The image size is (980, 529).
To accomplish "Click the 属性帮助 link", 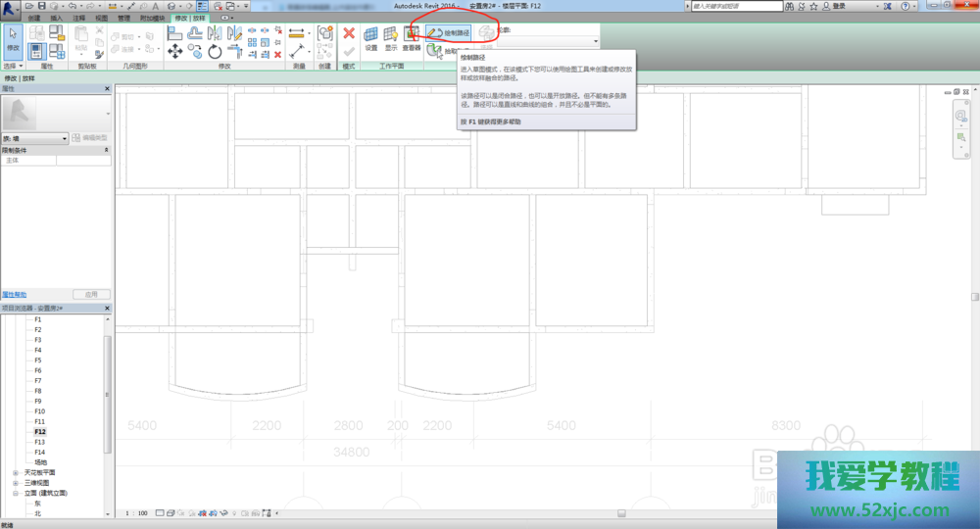I will tap(15, 294).
